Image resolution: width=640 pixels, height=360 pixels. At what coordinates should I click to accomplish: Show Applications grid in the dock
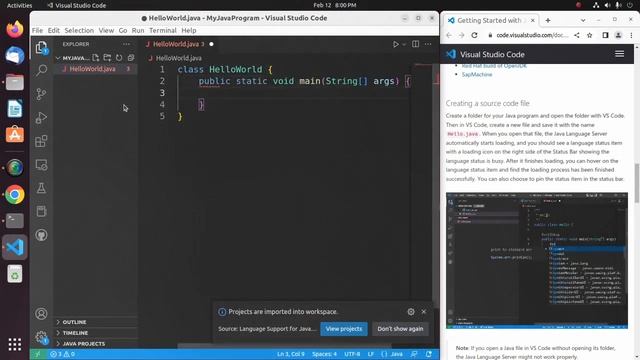[15, 344]
